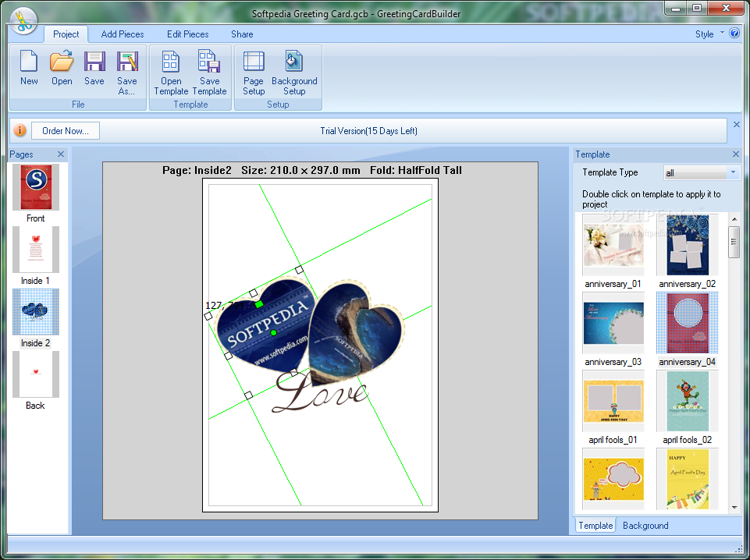The height and width of the screenshot is (560, 750).
Task: Click the green rotation handle on the heart
Action: (259, 304)
